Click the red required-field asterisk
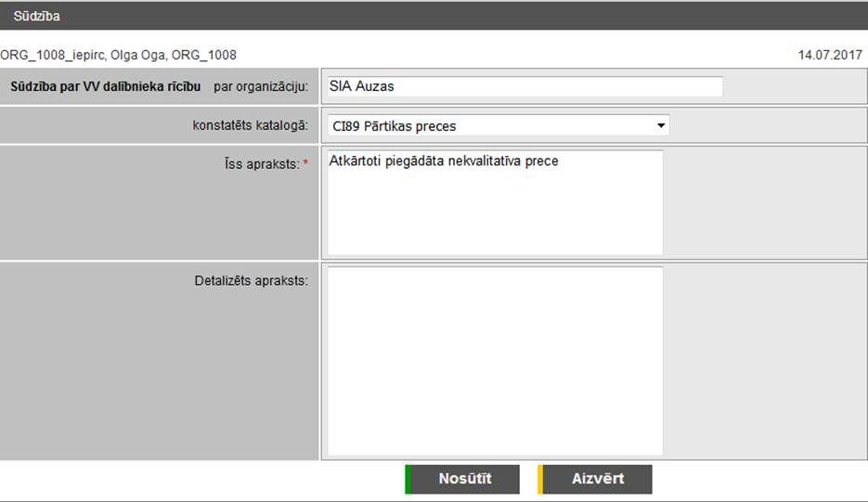Screen dimensions: 868x502 (305, 164)
